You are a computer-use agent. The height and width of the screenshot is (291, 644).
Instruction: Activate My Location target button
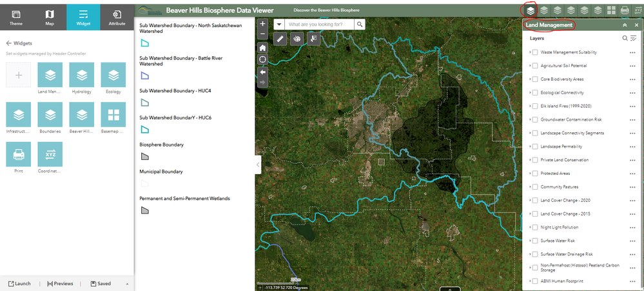(x=263, y=59)
